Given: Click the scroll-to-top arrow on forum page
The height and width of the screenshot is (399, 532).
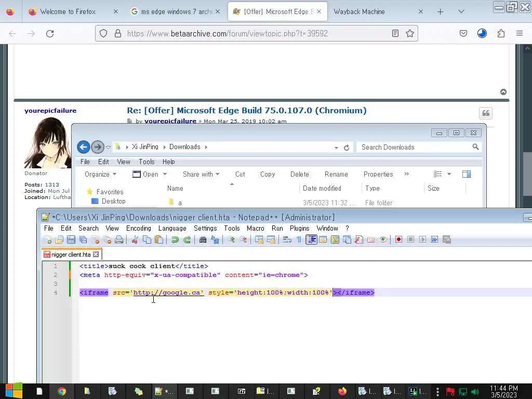Looking at the screenshot, I should point(503,92).
